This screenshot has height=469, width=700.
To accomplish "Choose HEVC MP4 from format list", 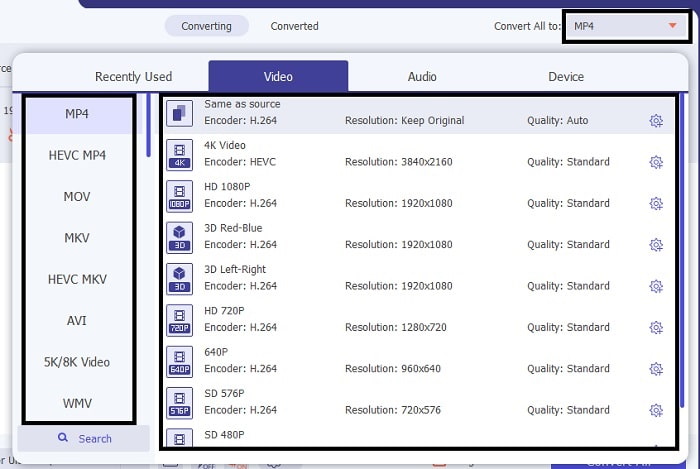I will [x=77, y=155].
